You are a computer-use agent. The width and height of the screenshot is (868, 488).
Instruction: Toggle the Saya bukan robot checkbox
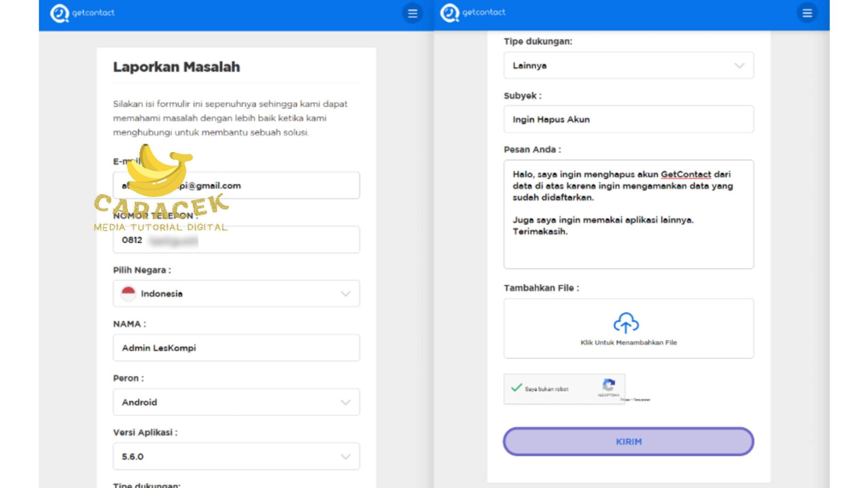[x=516, y=388]
